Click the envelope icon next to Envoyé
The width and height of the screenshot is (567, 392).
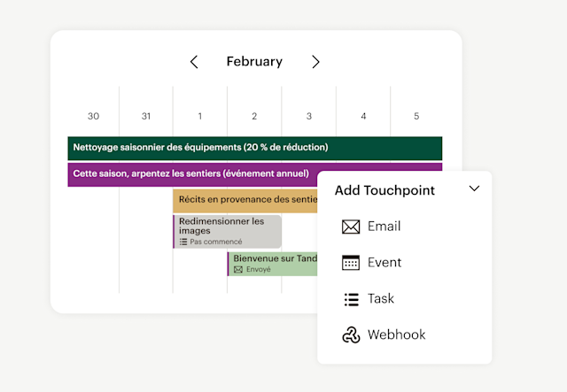238,269
